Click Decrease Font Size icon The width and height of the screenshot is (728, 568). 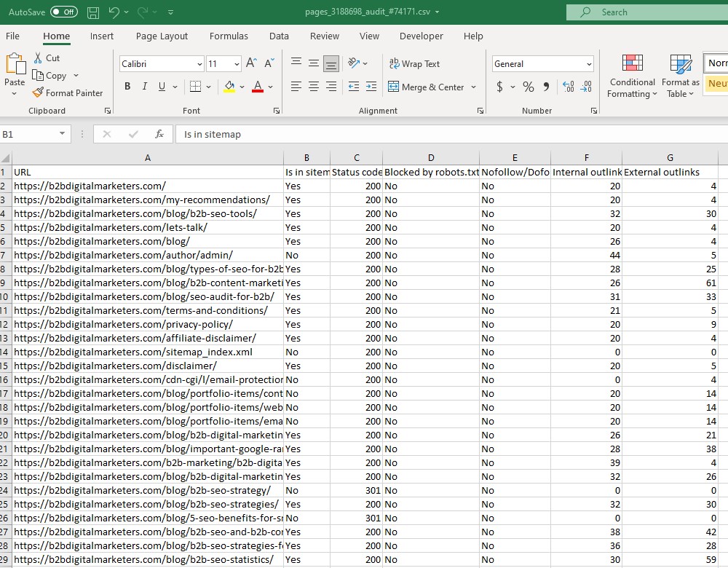[269, 63]
